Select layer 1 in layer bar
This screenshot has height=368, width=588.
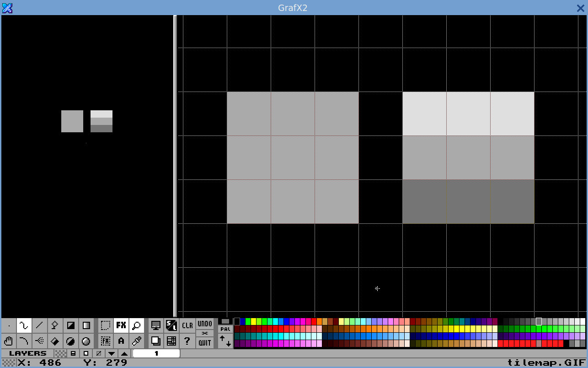click(156, 353)
